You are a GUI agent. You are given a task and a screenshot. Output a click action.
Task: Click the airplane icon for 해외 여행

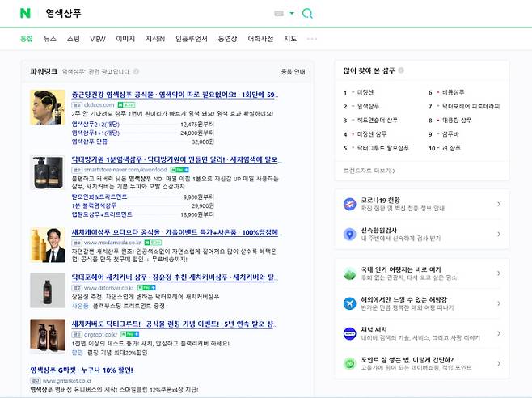click(349, 303)
